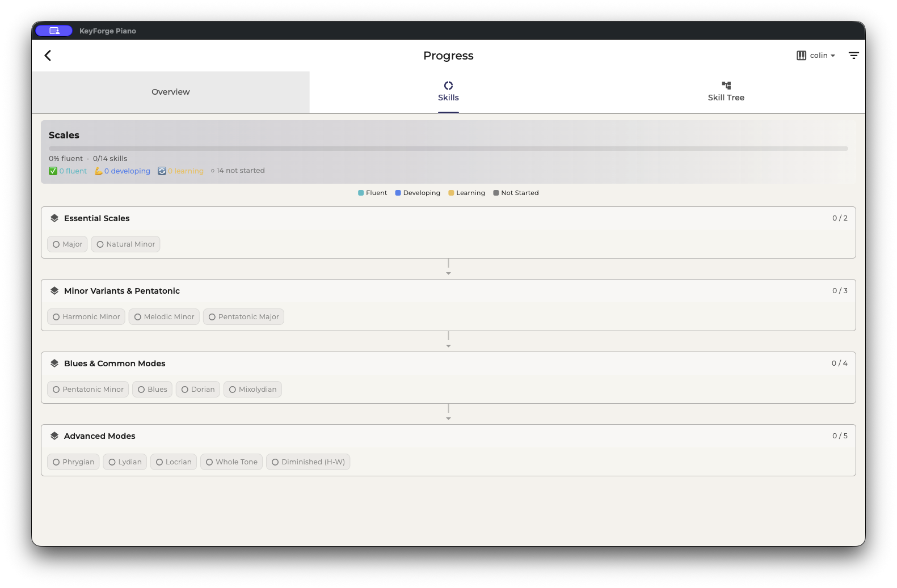Screen dimensions: 897x588
Task: Switch to the Overview tab
Action: (171, 92)
